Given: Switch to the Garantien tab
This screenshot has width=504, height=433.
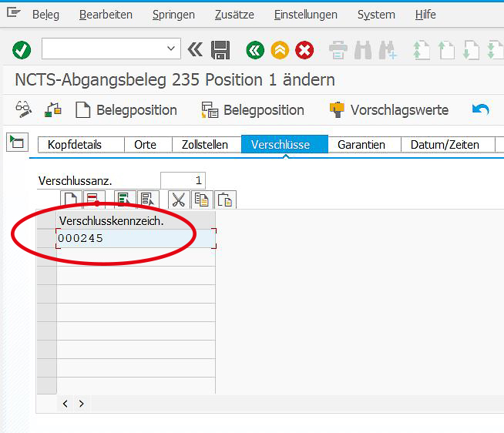Looking at the screenshot, I should [x=361, y=144].
